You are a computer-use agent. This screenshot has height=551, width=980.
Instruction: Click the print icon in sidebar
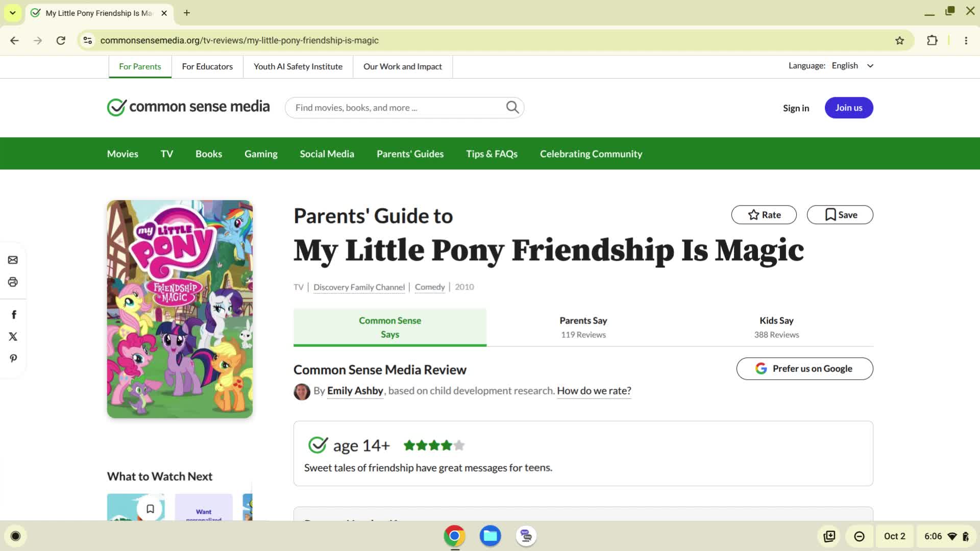13,282
